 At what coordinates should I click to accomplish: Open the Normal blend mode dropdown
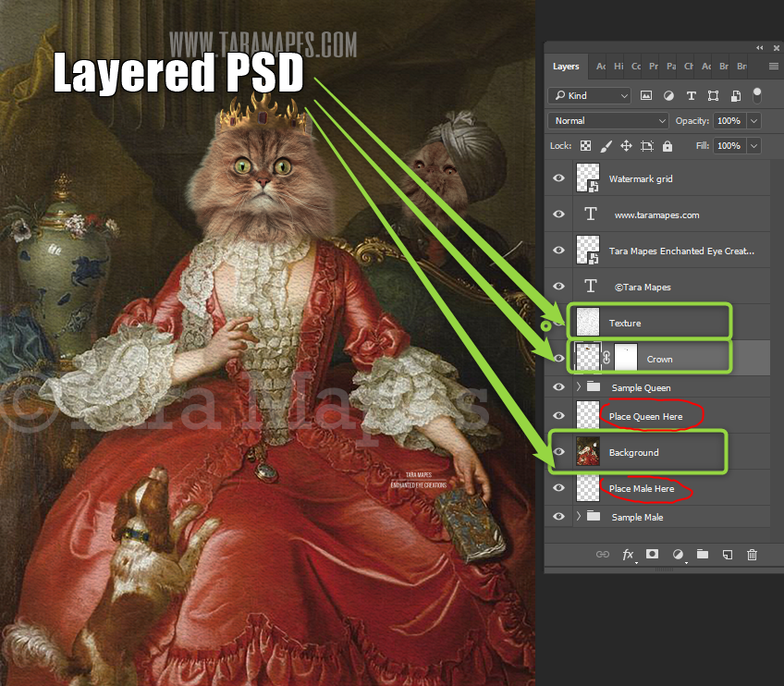pyautogui.click(x=608, y=120)
